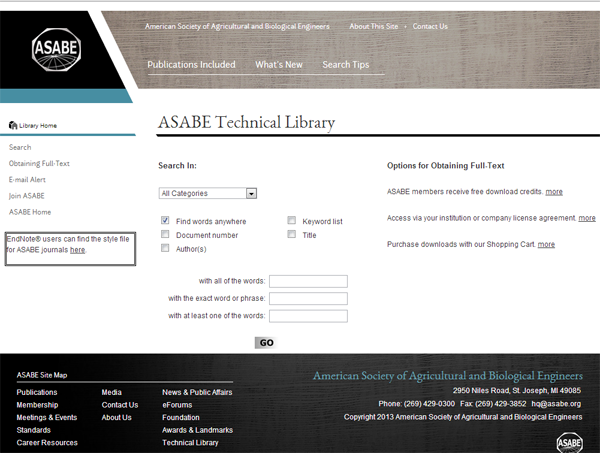Open Publications in the footer site map
Image resolution: width=600 pixels, height=453 pixels.
[x=37, y=392]
